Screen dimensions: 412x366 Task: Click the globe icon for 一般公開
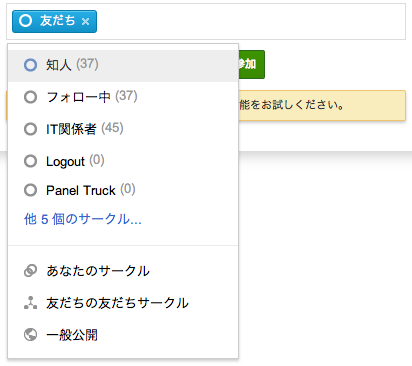[x=30, y=335]
